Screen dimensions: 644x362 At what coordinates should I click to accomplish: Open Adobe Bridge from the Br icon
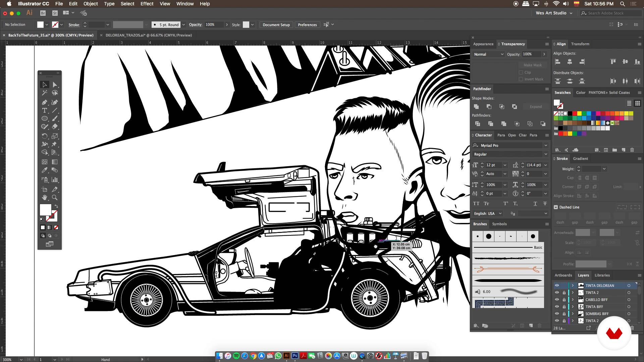[x=43, y=13]
